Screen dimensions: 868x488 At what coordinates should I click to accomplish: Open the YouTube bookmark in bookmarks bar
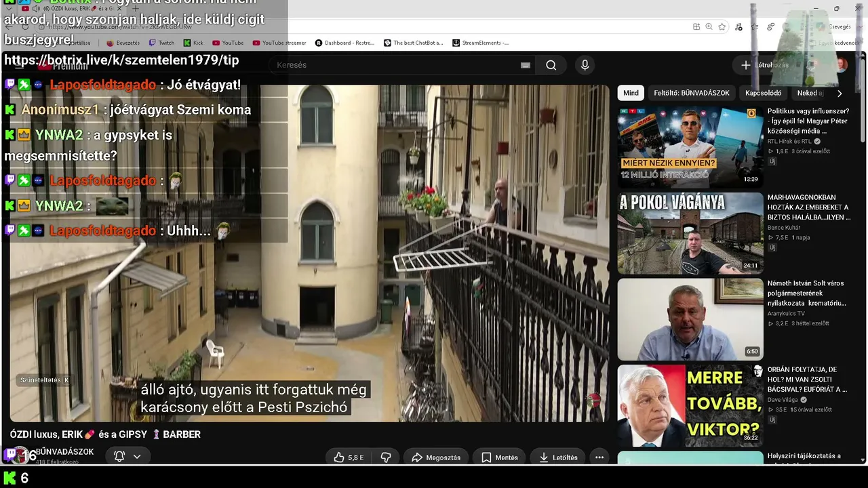click(x=228, y=43)
